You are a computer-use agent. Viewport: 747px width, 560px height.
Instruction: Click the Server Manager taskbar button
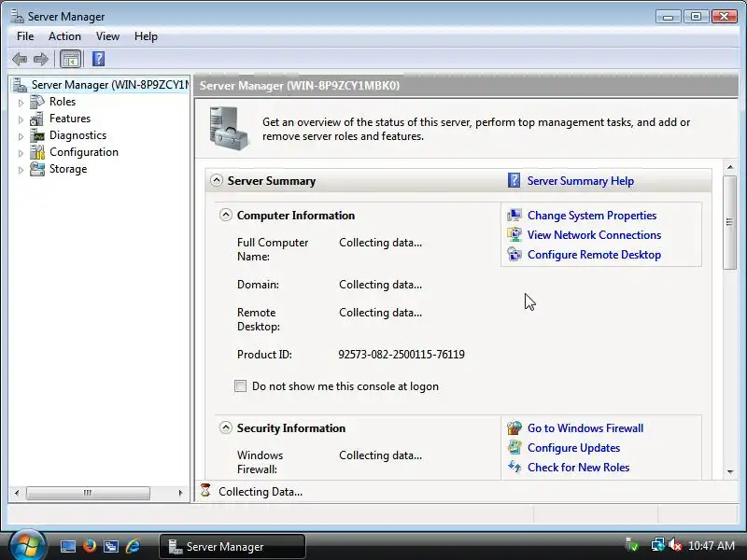coord(232,546)
